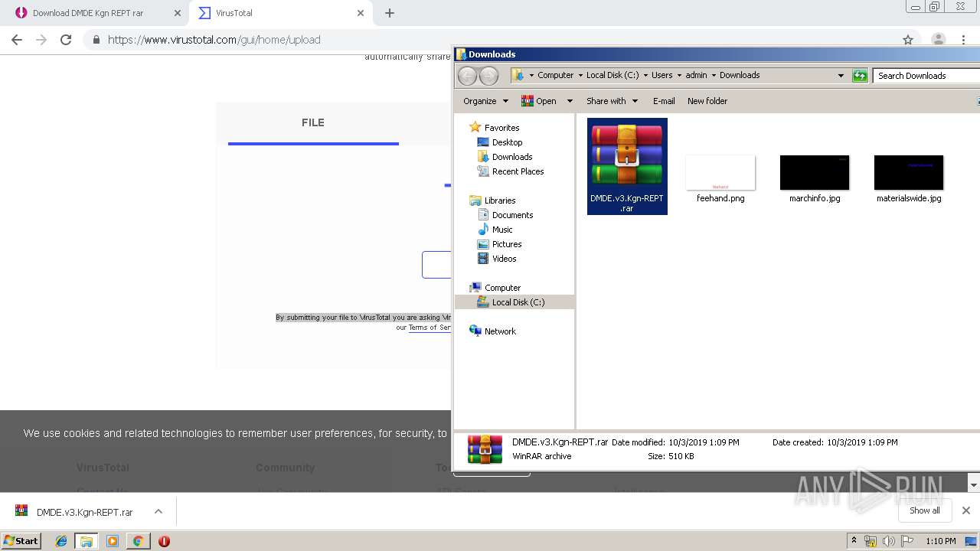980x551 pixels.
Task: Select Favorites in navigation pane
Action: tap(501, 128)
